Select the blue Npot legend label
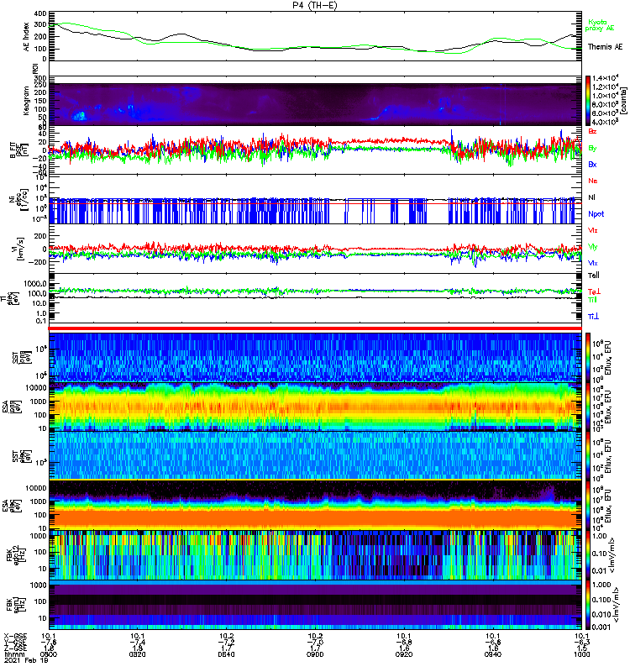Image resolution: width=630 pixels, height=672 pixels. [596, 214]
